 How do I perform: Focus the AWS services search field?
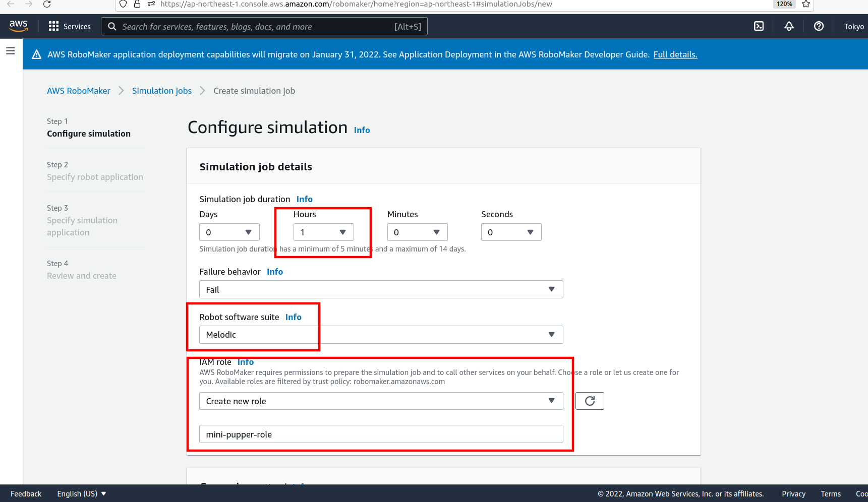pos(264,26)
